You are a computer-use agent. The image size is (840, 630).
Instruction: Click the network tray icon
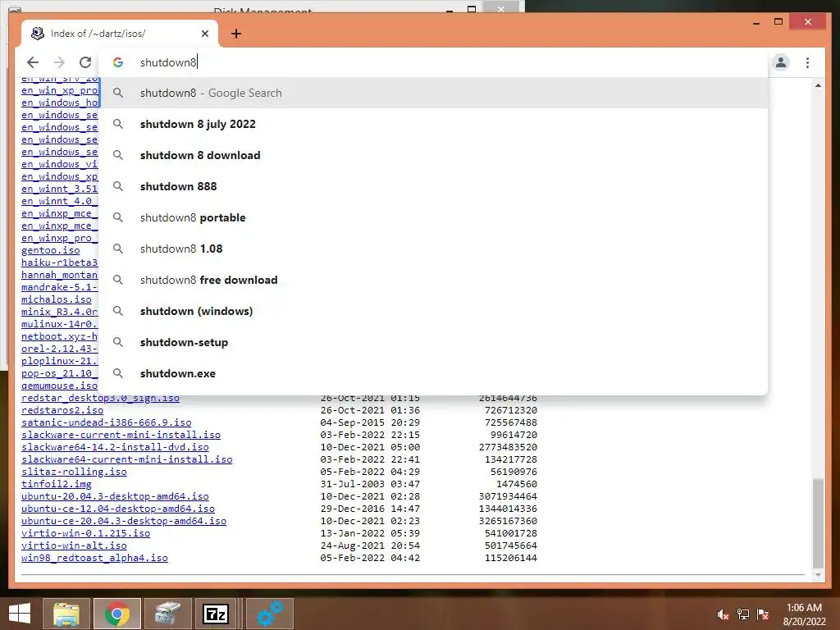(x=743, y=614)
